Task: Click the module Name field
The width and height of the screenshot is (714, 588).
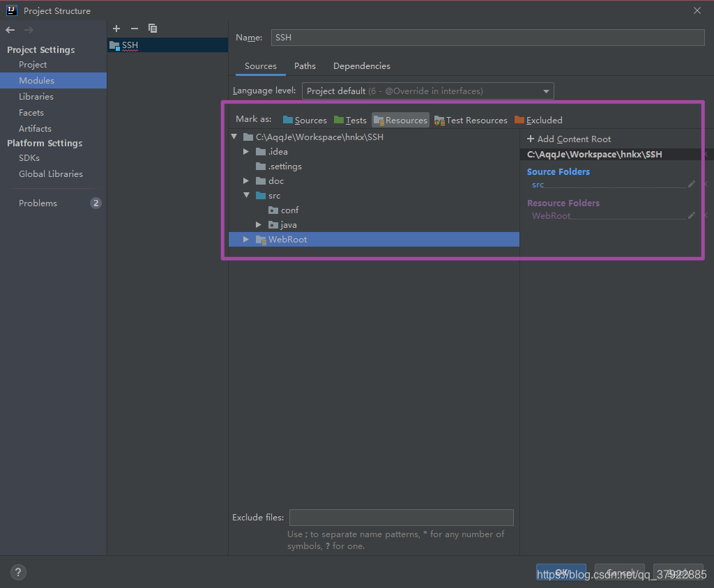Action: coord(487,38)
